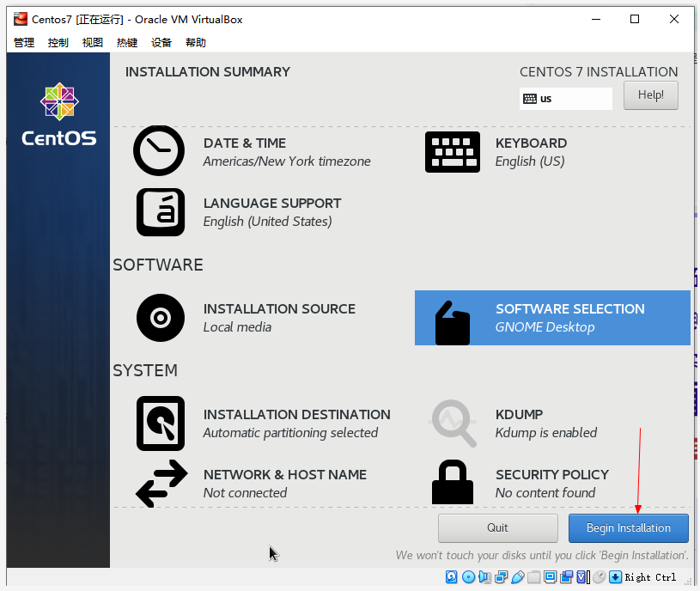Click the Right Ctrl host key label
700x591 pixels.
pyautogui.click(x=650, y=577)
